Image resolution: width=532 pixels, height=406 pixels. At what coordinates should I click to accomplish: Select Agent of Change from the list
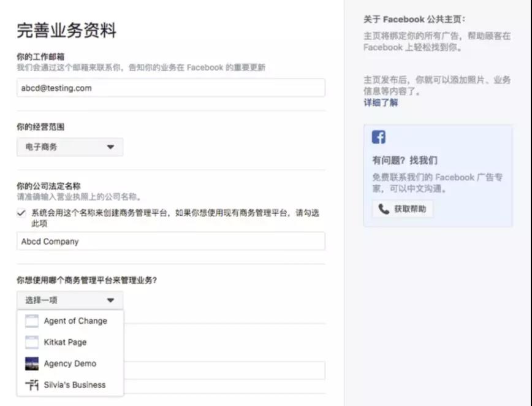point(70,321)
